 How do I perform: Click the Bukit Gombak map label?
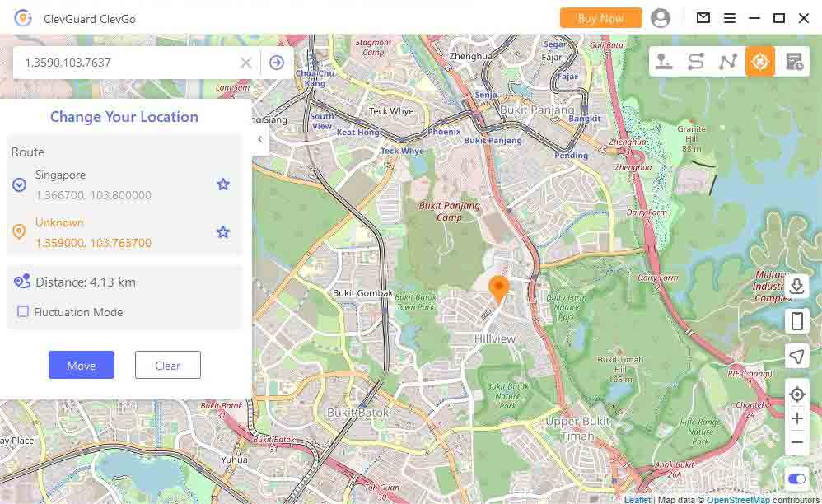point(362,293)
